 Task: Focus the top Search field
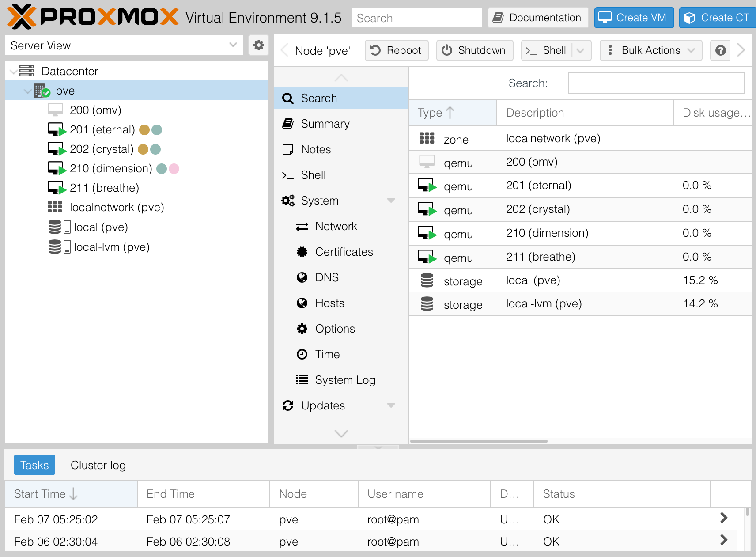point(417,18)
